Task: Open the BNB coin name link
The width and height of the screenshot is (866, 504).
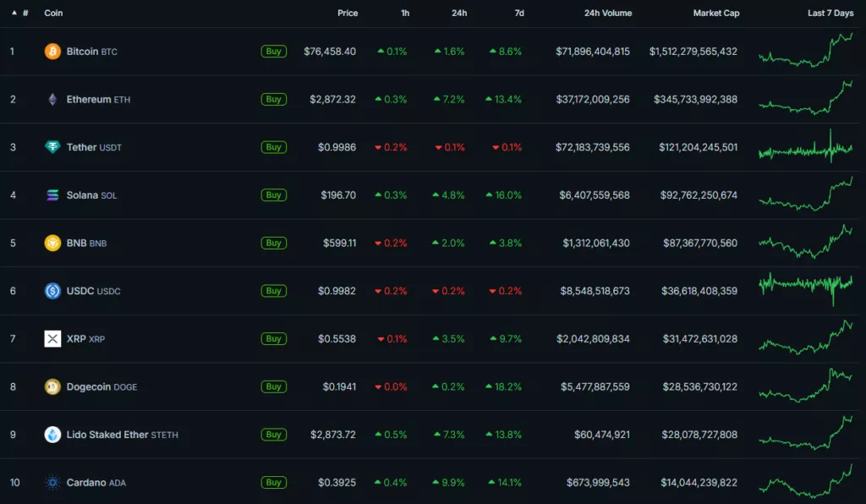Action: [x=87, y=243]
